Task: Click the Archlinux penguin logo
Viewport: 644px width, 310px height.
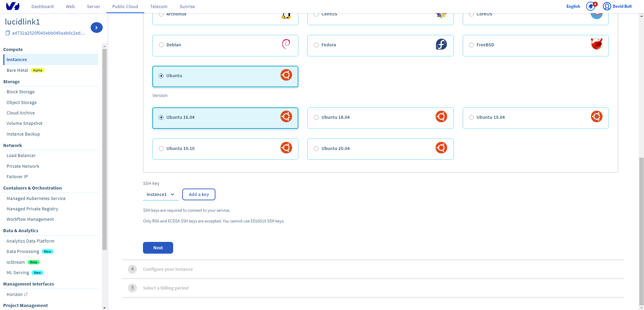Action: tap(286, 15)
